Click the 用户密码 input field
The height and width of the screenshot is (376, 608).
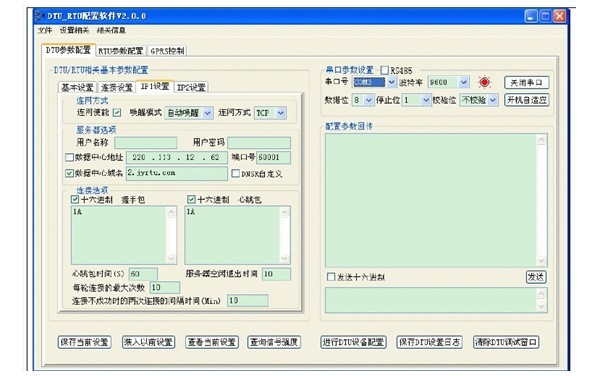(259, 143)
